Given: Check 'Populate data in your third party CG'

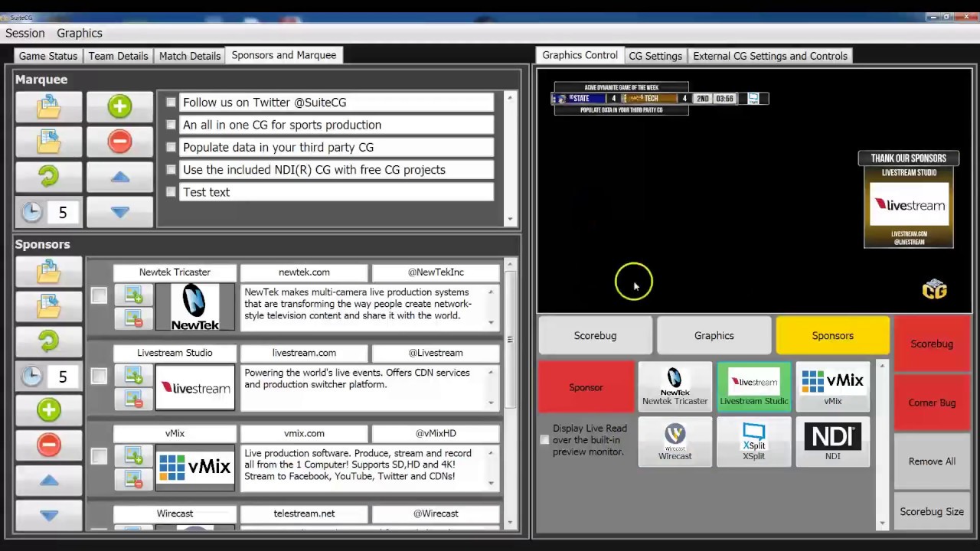Looking at the screenshot, I should 171,147.
